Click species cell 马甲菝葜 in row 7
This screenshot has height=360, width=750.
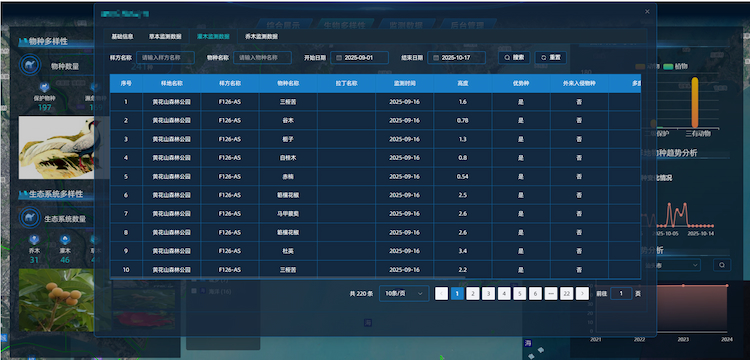coord(288,214)
